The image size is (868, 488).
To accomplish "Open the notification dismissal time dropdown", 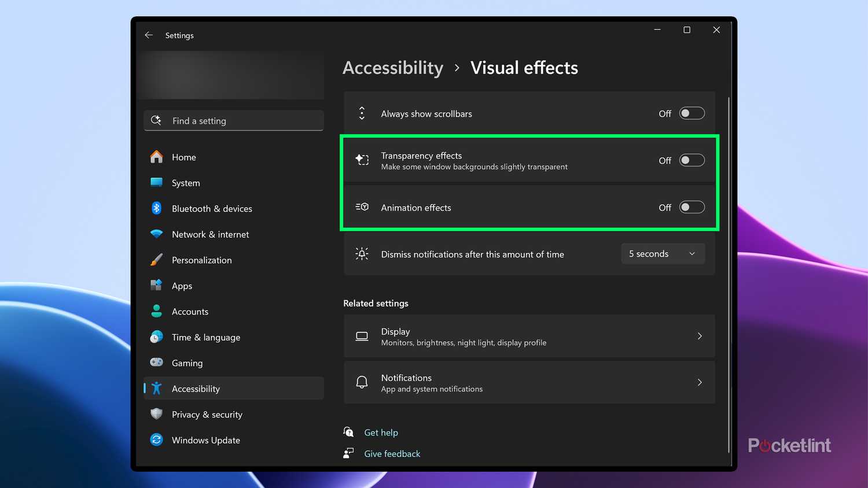I will point(663,253).
